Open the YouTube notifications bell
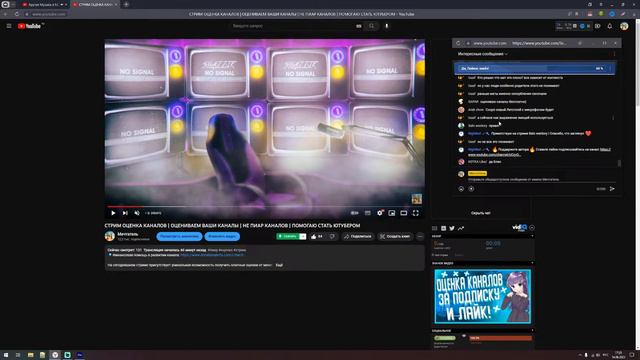 point(610,26)
